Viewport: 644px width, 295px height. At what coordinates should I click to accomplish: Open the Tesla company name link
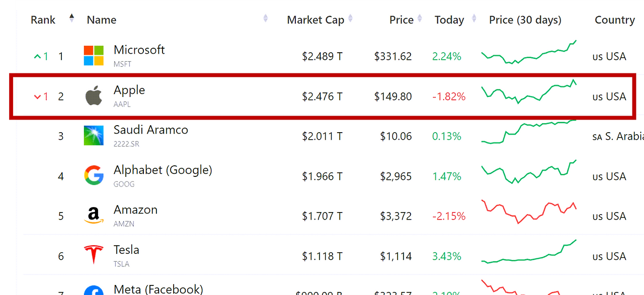click(x=126, y=250)
